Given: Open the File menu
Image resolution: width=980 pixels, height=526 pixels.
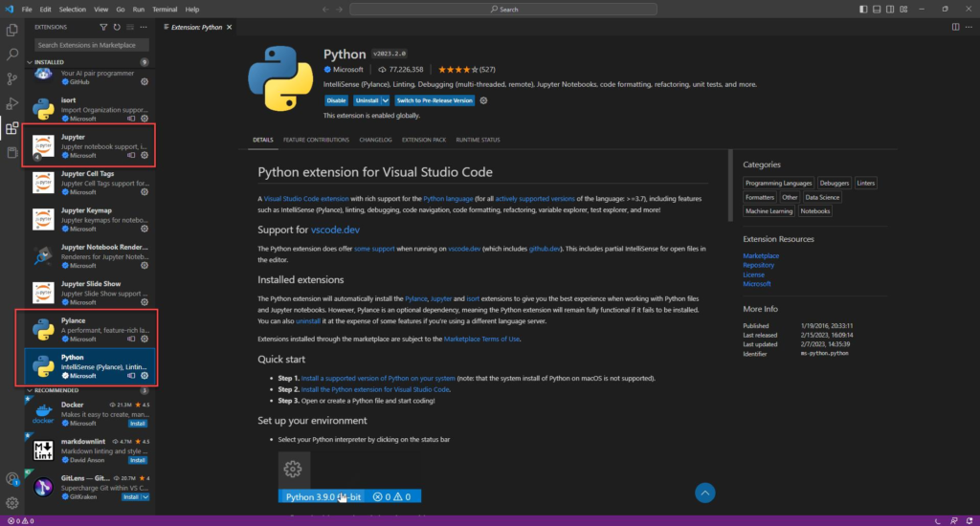Looking at the screenshot, I should [x=27, y=10].
